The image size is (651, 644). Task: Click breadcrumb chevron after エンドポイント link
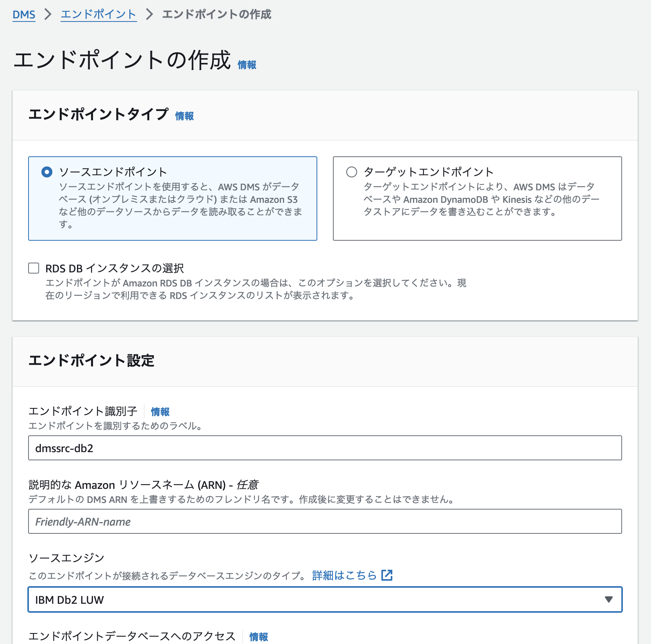coord(149,14)
